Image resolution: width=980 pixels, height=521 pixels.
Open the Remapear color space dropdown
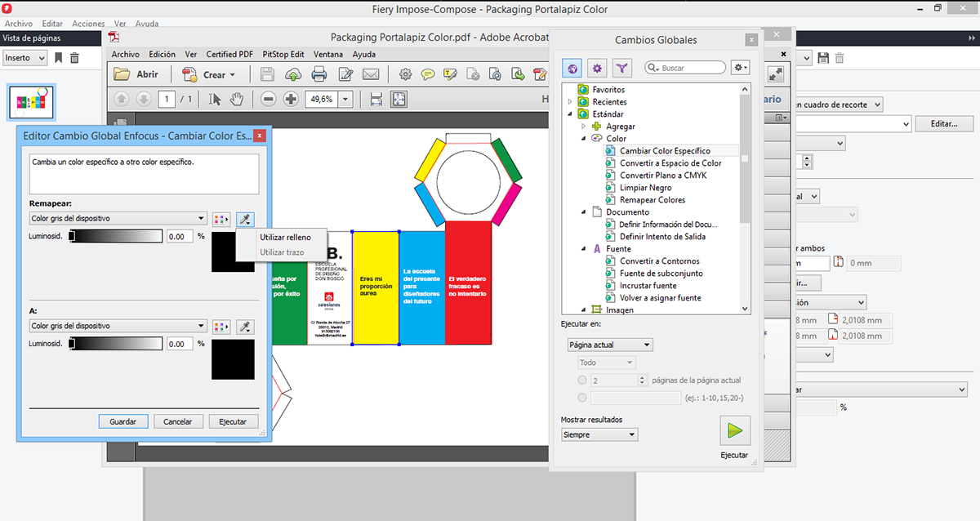tap(118, 219)
